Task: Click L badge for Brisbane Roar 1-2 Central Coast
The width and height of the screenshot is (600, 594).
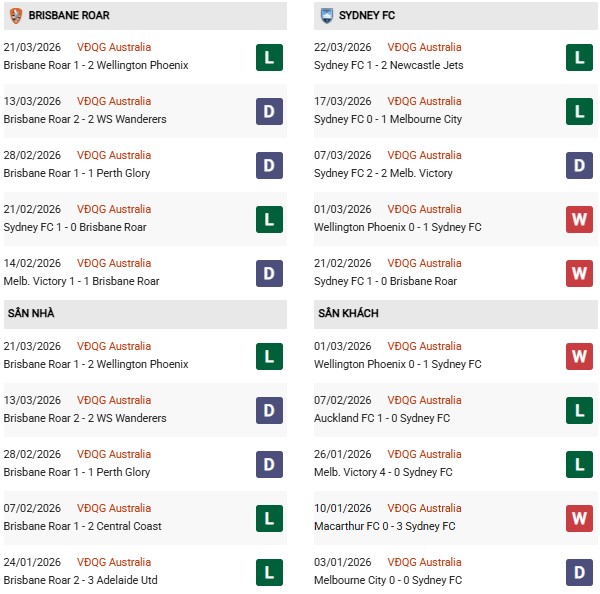Action: (x=268, y=518)
